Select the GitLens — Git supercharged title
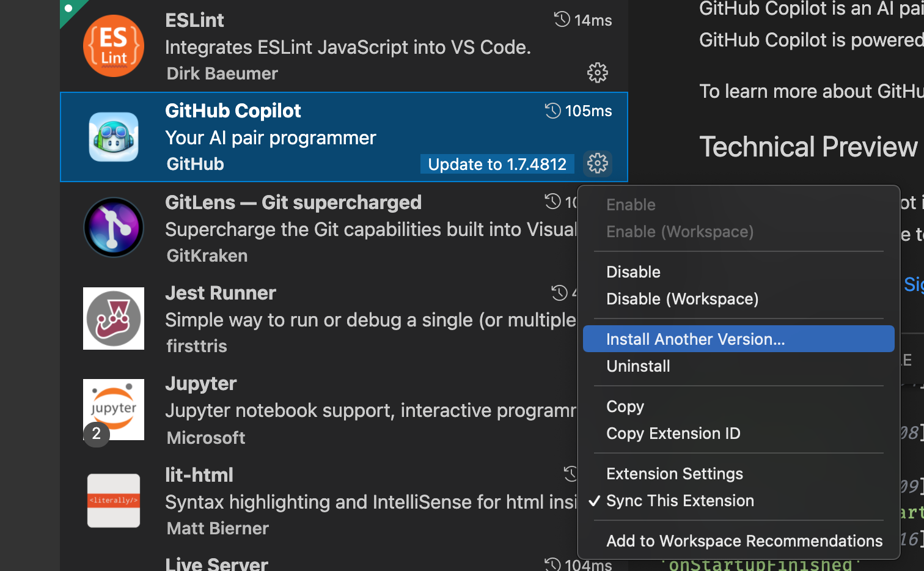The width and height of the screenshot is (924, 571). (x=293, y=202)
